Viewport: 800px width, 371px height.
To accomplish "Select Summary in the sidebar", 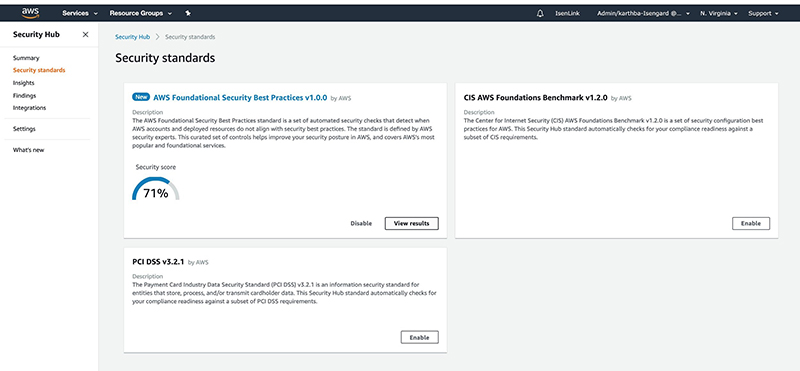I will coord(26,58).
